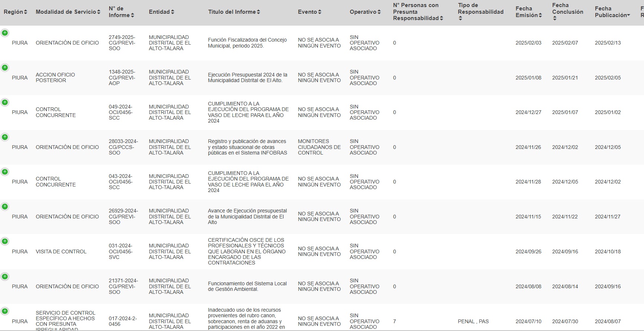This screenshot has width=644, height=331.
Task: Sort by Evento column header
Action: click(x=309, y=12)
